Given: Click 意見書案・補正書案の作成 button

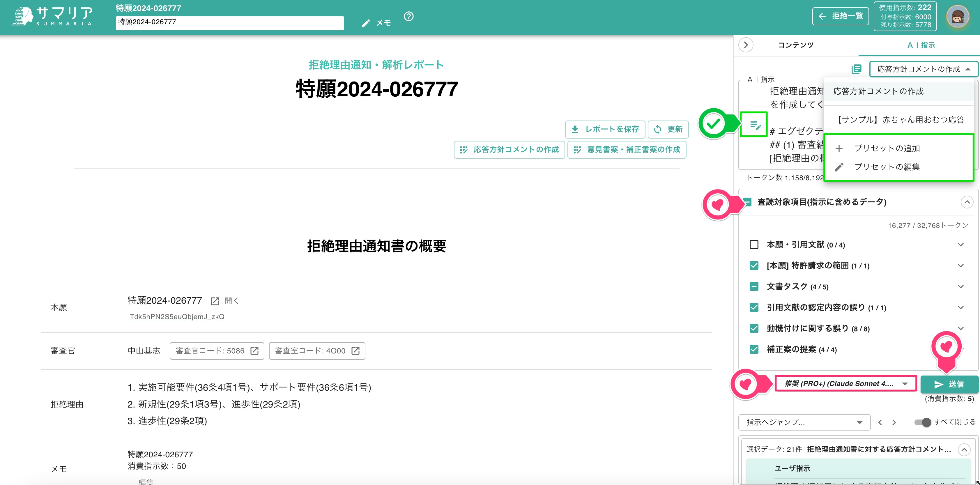Looking at the screenshot, I should point(627,150).
